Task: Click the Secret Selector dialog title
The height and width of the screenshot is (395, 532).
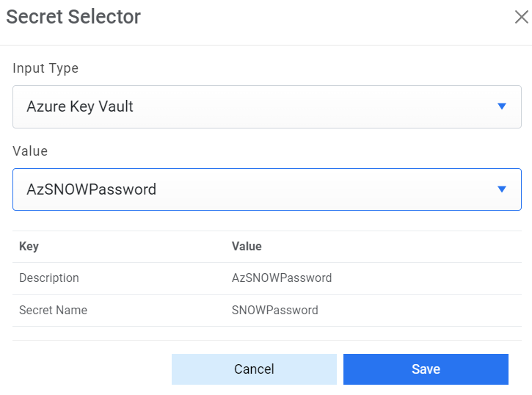Action: point(73,17)
